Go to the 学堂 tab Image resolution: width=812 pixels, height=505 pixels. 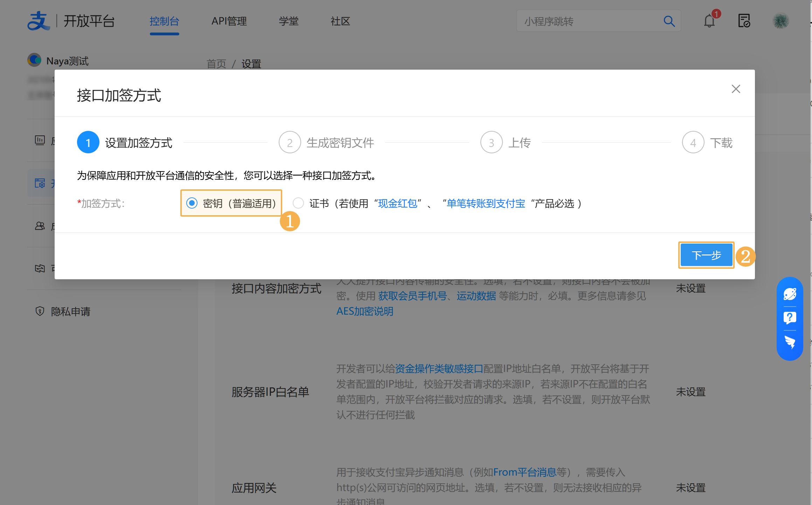[x=289, y=21]
